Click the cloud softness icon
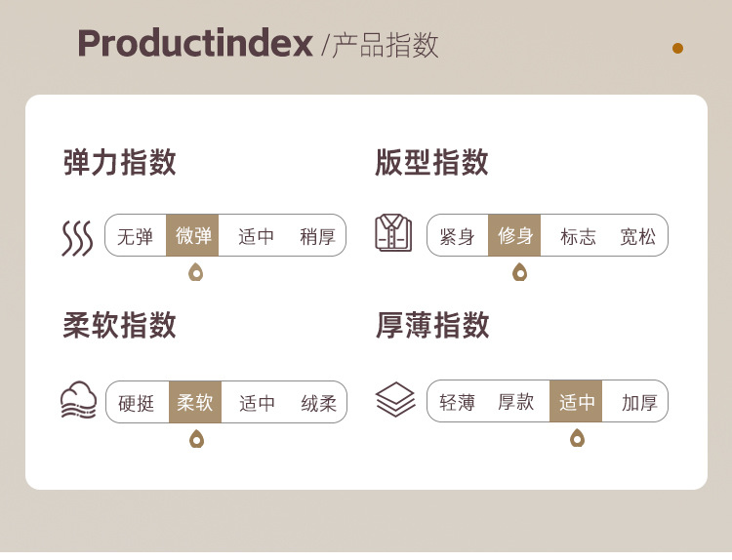732x560 pixels. click(78, 401)
